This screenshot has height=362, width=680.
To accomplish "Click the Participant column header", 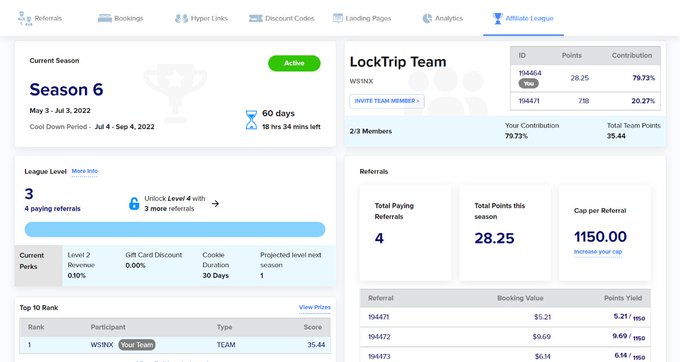I will [x=108, y=327].
